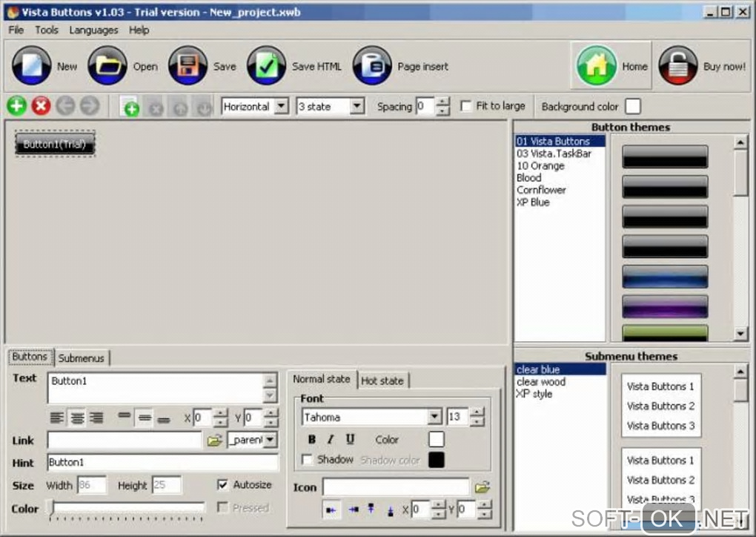Screen dimensions: 756x537
Task: Switch to the Submenus tab
Action: click(82, 358)
